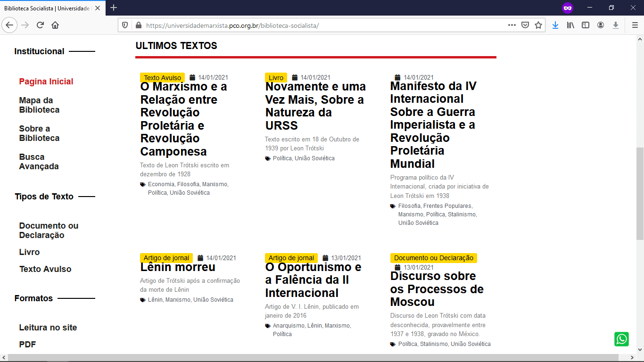The width and height of the screenshot is (644, 362).
Task: Toggle the sidebar view icon
Action: coord(586,25)
